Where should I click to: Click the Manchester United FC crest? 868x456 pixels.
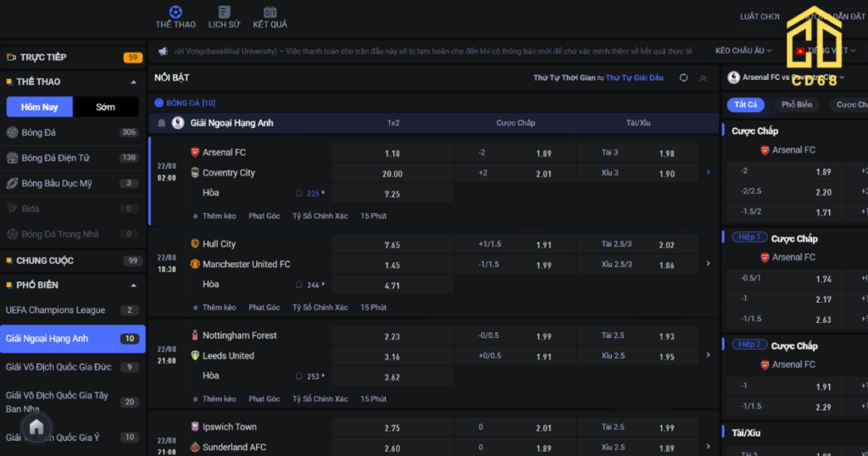[x=195, y=264]
